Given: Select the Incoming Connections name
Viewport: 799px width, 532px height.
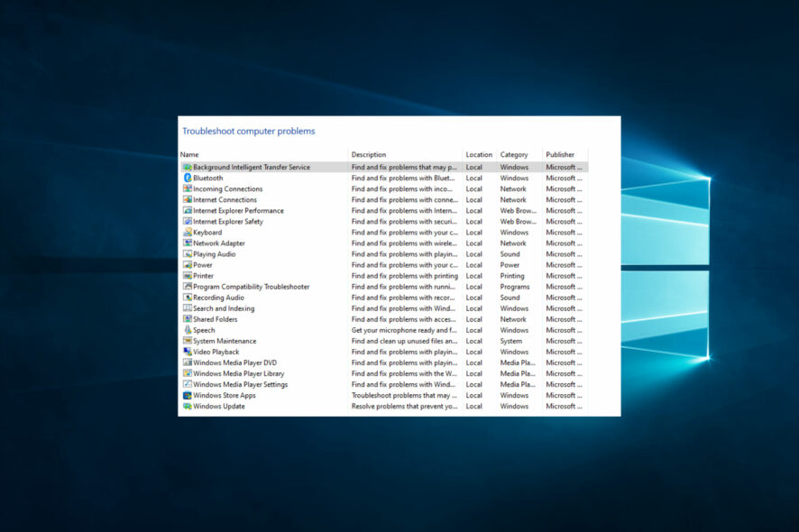Looking at the screenshot, I should (228, 188).
